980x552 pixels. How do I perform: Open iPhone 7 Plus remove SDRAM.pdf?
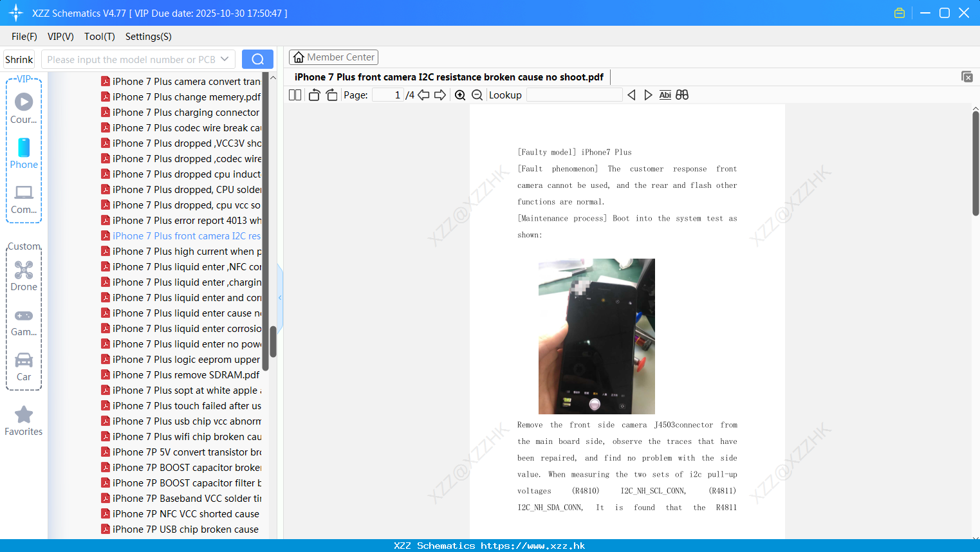(x=181, y=375)
